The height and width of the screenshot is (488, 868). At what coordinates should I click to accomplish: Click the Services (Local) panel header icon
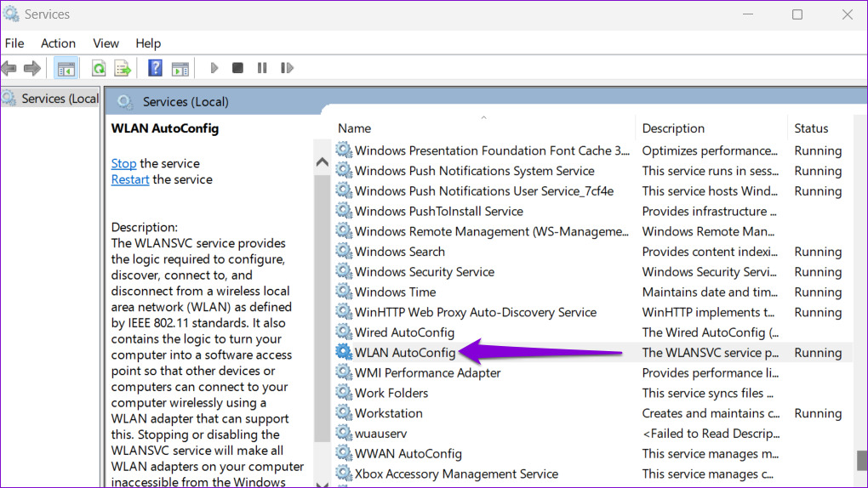[125, 101]
